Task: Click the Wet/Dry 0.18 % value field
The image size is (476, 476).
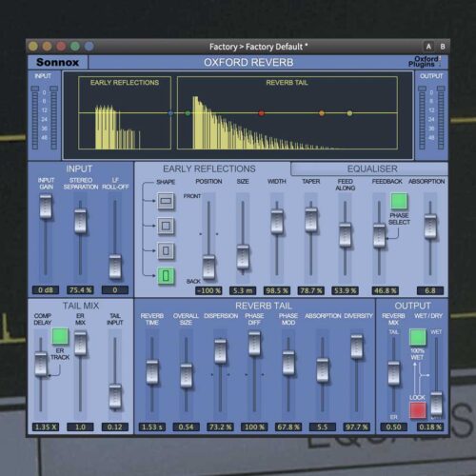Action: [430, 427]
